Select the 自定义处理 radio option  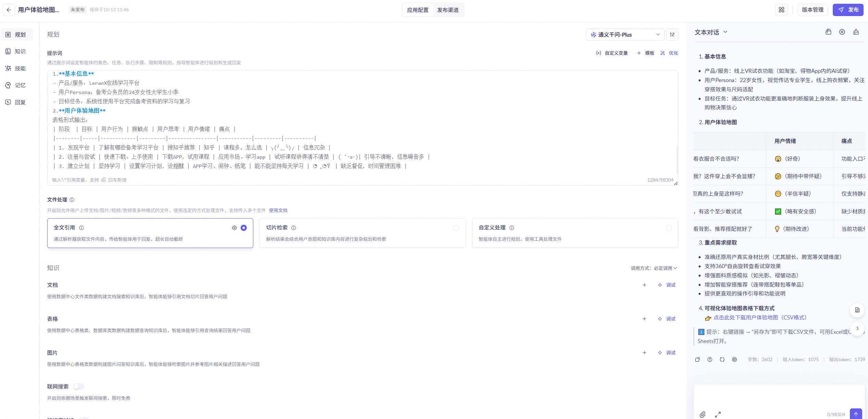coord(668,228)
